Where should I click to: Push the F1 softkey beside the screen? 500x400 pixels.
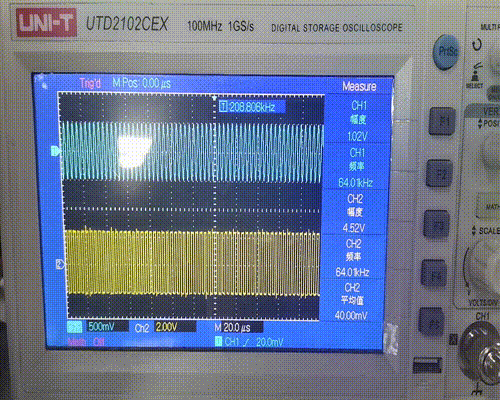click(x=442, y=121)
